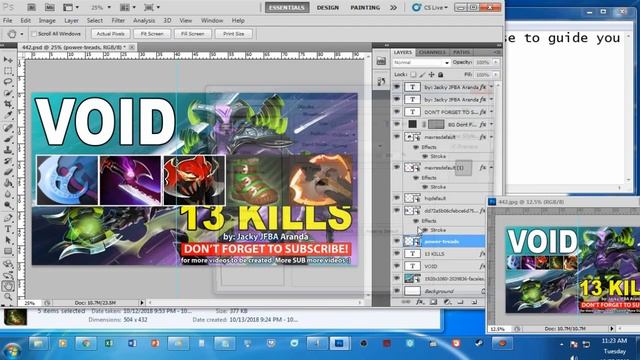The width and height of the screenshot is (640, 360).
Task: Select the 3D Rotate tool
Action: point(8,264)
